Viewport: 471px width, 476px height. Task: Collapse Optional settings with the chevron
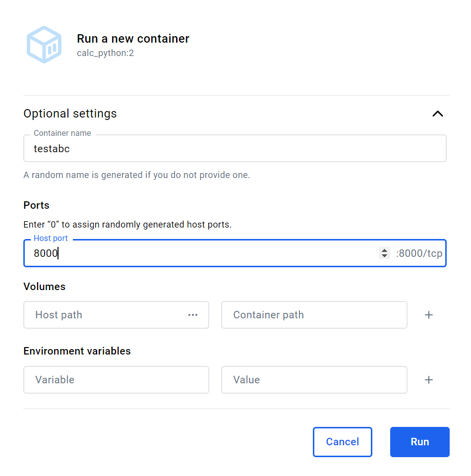(437, 114)
